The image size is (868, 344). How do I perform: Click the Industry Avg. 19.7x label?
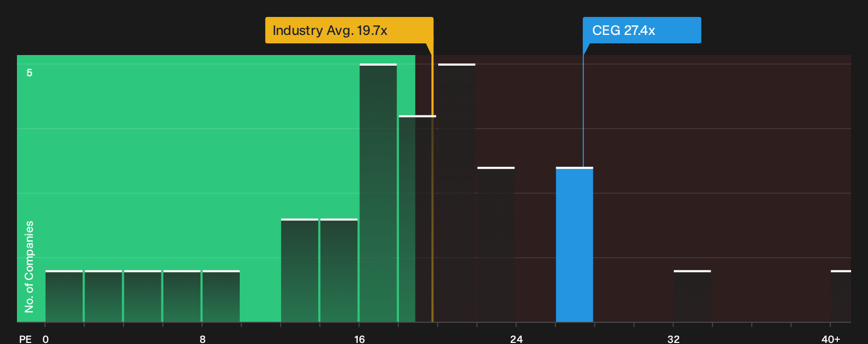point(349,30)
